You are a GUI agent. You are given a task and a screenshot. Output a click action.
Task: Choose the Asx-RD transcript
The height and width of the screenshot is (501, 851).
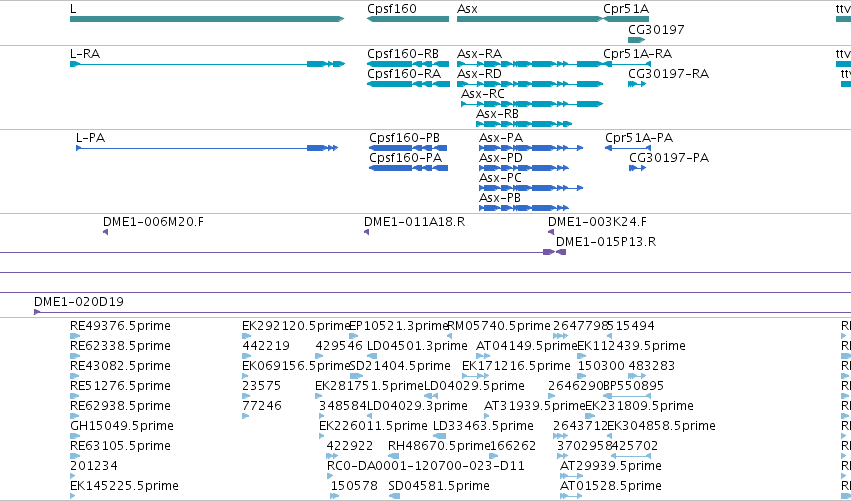click(530, 84)
